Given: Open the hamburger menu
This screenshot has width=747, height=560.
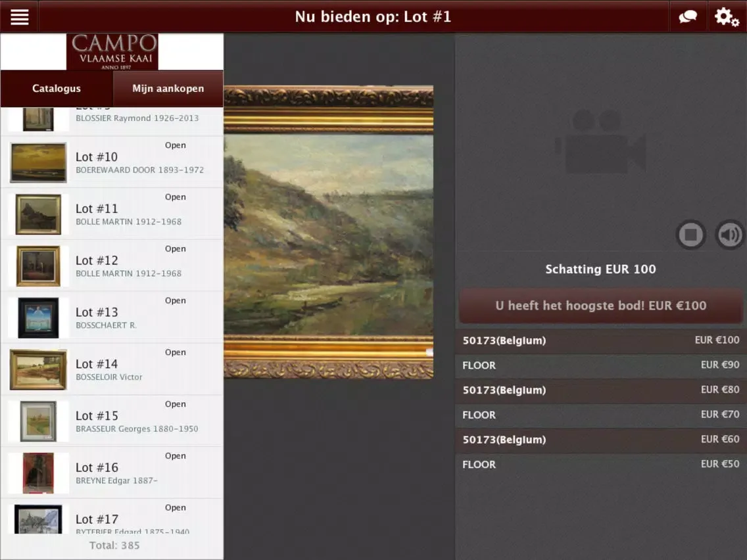Looking at the screenshot, I should tap(19, 16).
